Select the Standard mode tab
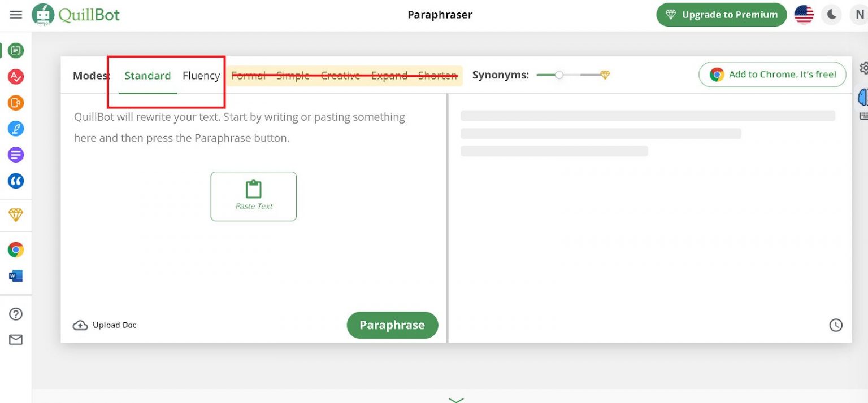 pos(147,75)
